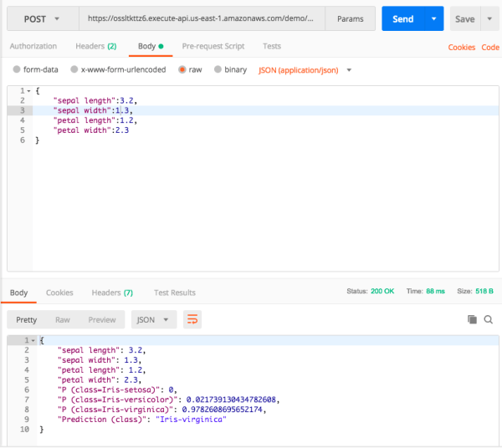Open the Code link
Image resolution: width=502 pixels, height=448 pixels.
click(490, 48)
